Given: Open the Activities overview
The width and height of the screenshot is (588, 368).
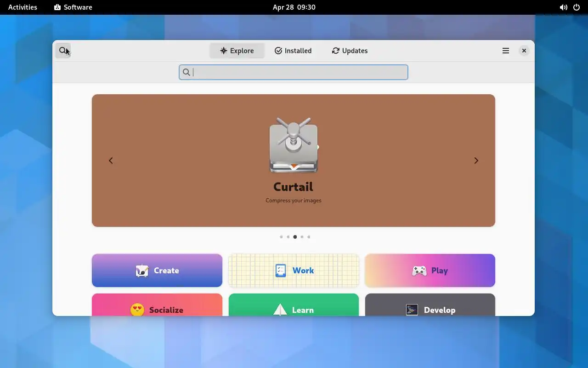Looking at the screenshot, I should click(x=23, y=7).
